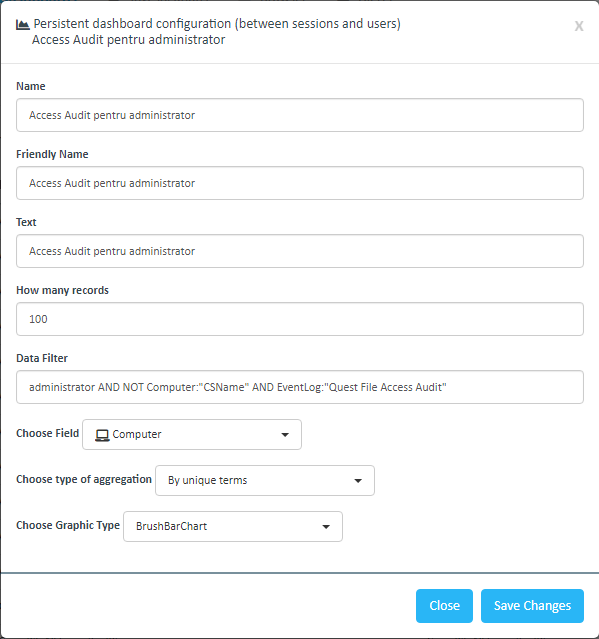Edit the Data Filter query field

coord(300,387)
